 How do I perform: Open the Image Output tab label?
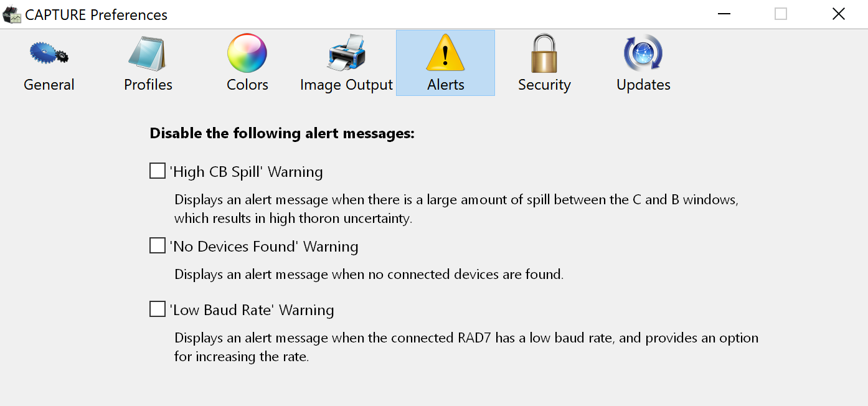tap(346, 85)
